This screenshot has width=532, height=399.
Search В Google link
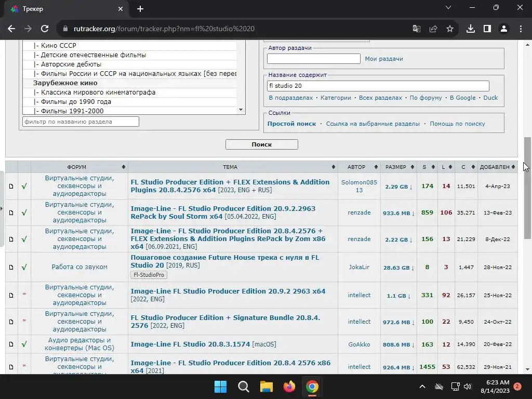tap(462, 98)
